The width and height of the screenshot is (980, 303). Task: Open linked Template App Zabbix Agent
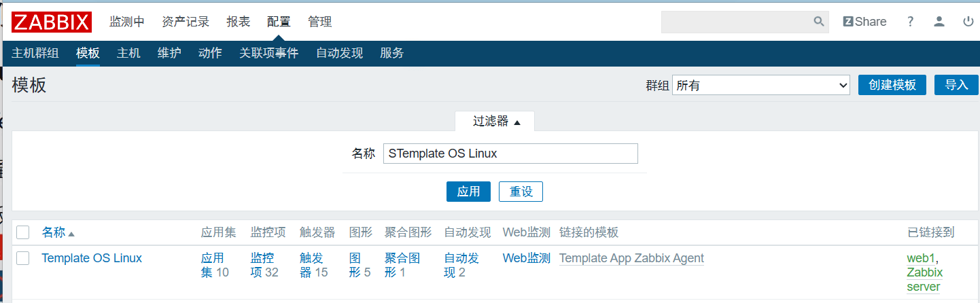tap(631, 258)
